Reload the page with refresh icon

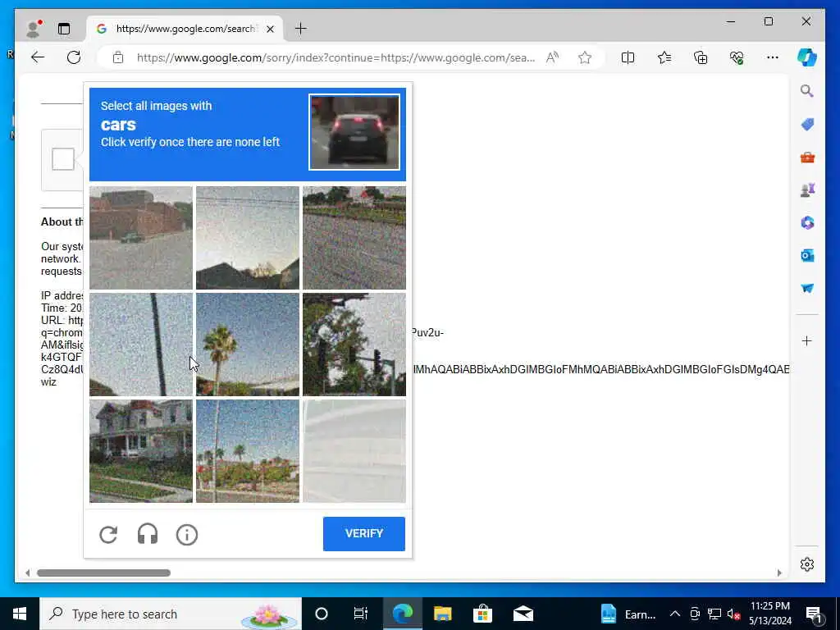point(74,57)
